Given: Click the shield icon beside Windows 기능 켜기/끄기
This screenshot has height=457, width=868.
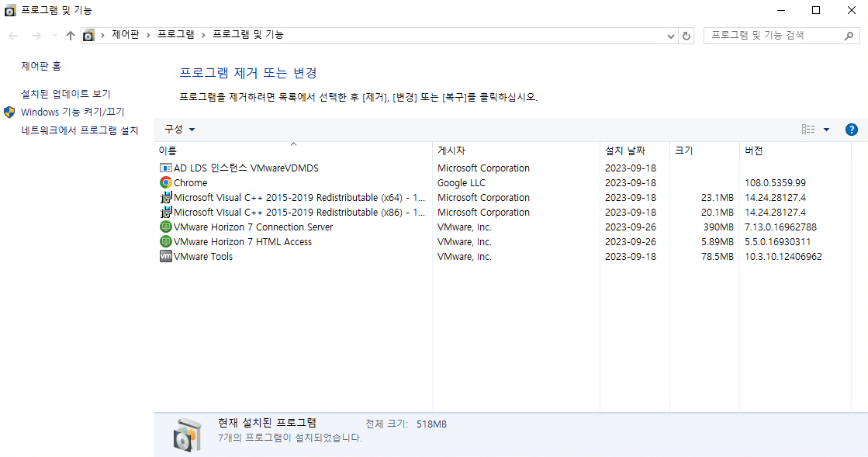Looking at the screenshot, I should pyautogui.click(x=9, y=112).
